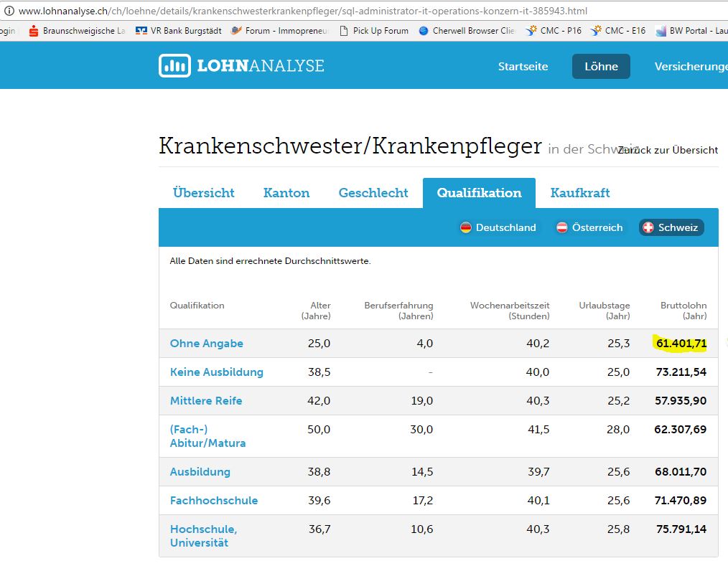Open the VR Bank Burgstädt bookmark
This screenshot has height=571, width=728.
tap(178, 31)
